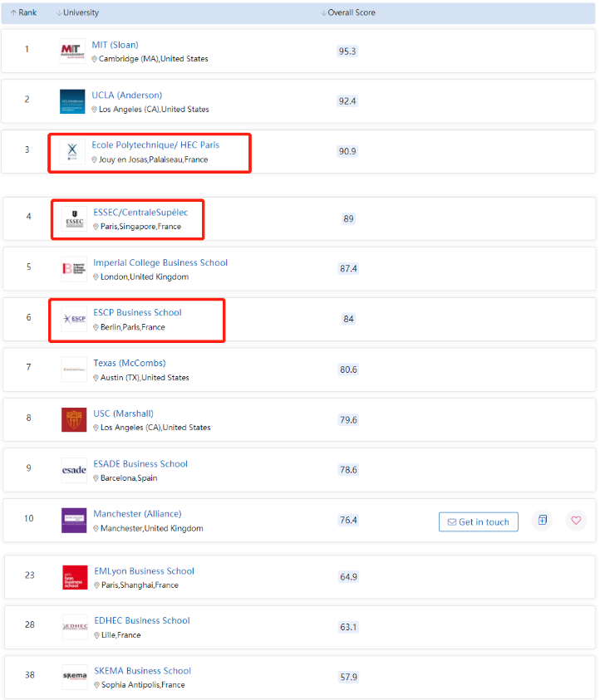Image resolution: width=600 pixels, height=700 pixels.
Task: Click location pin next to Austin (TX)
Action: [96, 378]
